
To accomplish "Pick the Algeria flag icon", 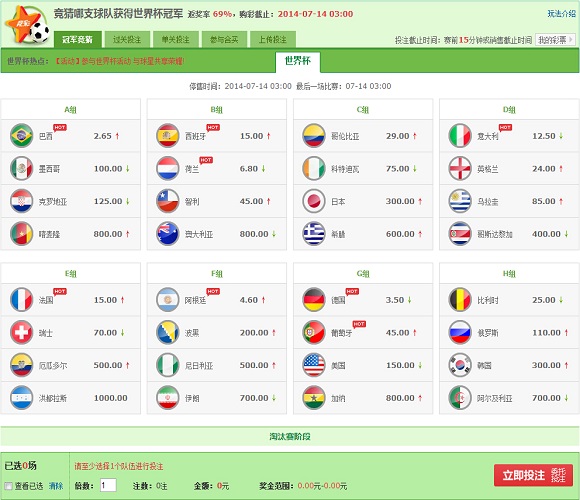I will (x=460, y=398).
